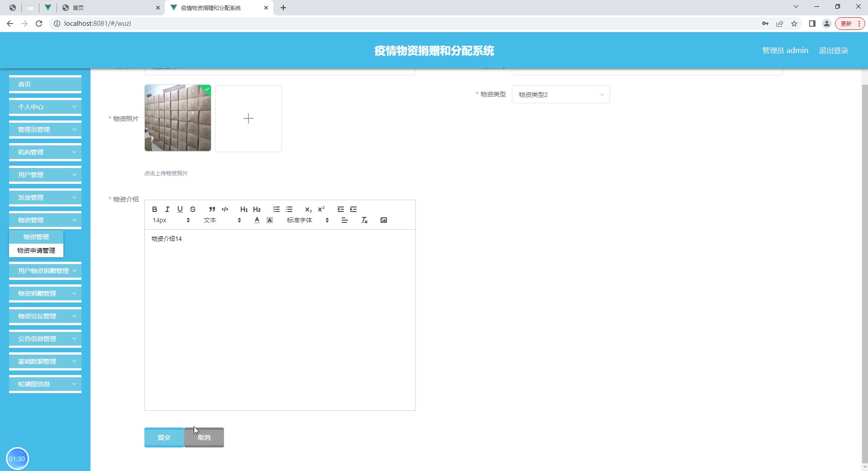
Task: Toggle italic formatting in editor
Action: 167,209
